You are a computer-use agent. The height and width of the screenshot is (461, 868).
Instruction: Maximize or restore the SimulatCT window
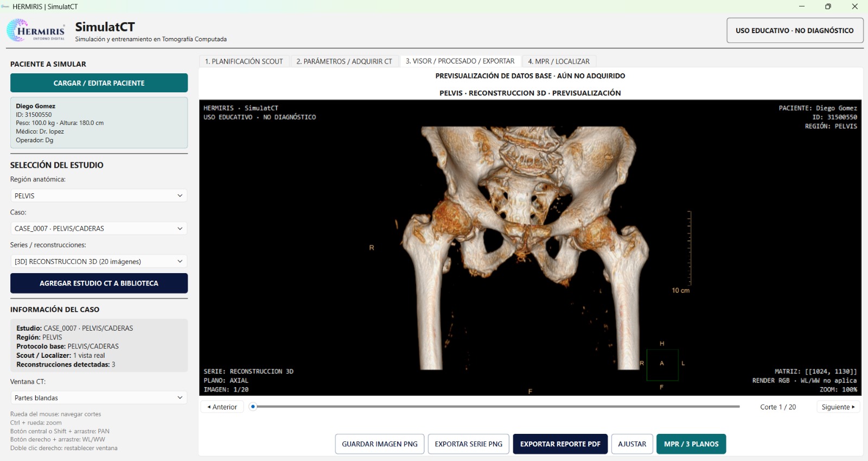point(828,7)
